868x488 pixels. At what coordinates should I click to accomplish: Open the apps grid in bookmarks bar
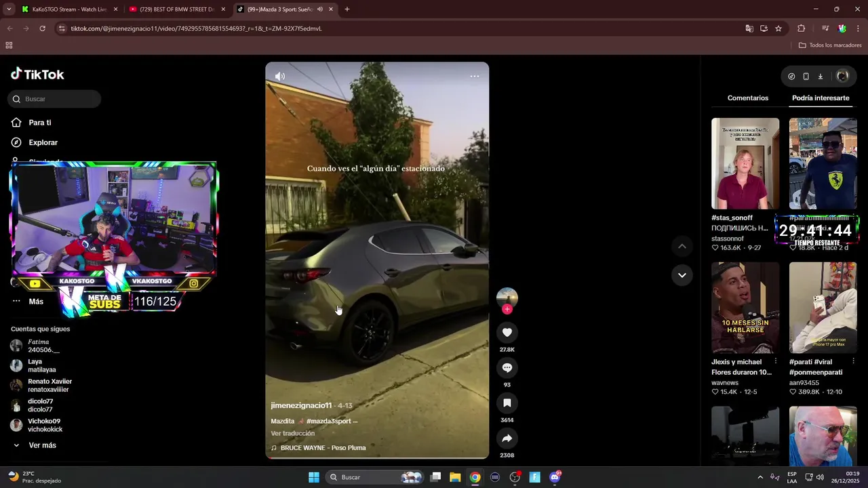point(9,45)
